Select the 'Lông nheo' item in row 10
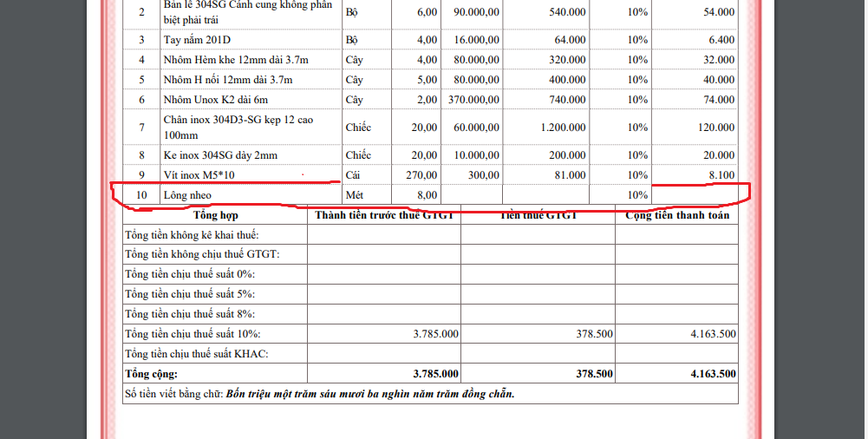Viewport: 868px width, 439px height. click(x=187, y=195)
